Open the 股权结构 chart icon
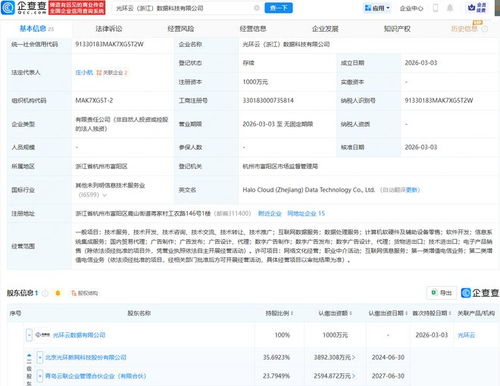Image resolution: width=500 pixels, height=386 pixels. (74, 293)
